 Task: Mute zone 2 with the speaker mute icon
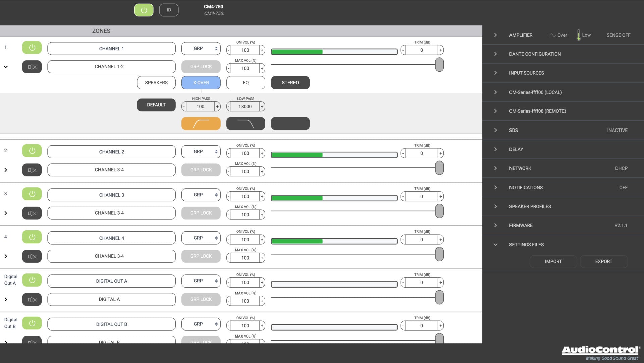click(x=32, y=170)
